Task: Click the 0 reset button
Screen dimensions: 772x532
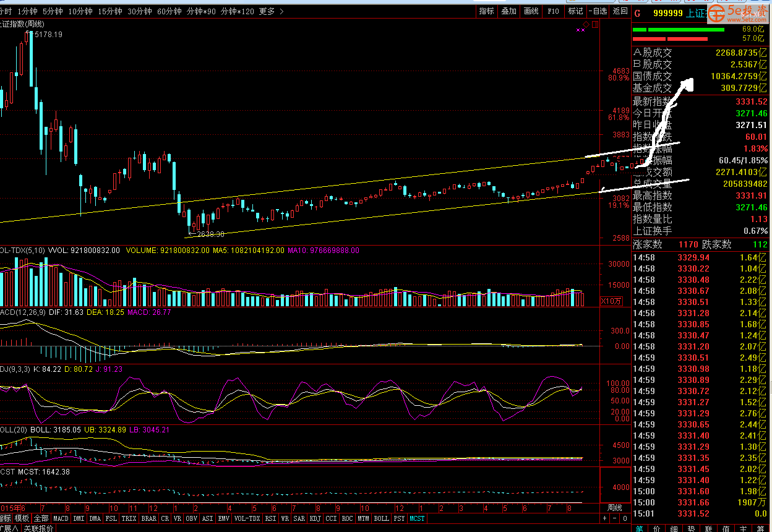Action: (625, 518)
